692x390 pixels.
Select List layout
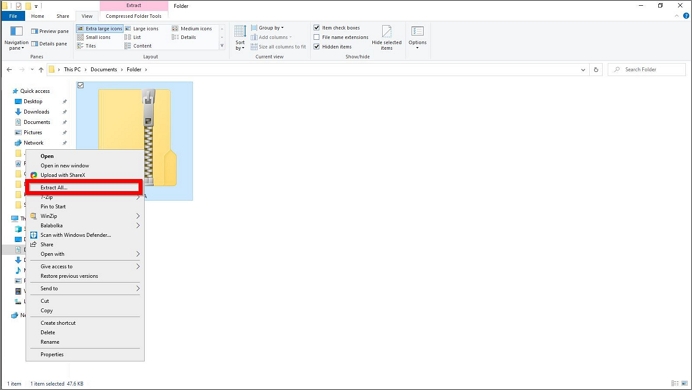(133, 38)
